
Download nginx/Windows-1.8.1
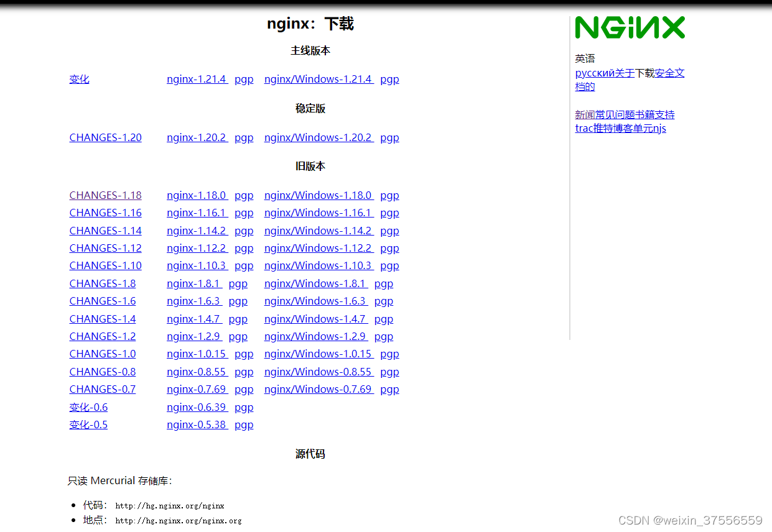pos(316,283)
